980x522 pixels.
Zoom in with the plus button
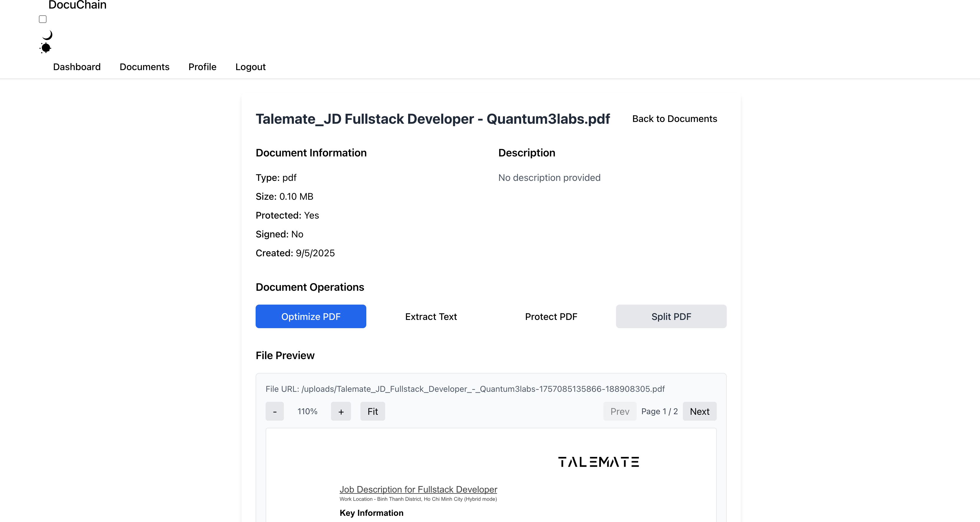[x=340, y=411]
